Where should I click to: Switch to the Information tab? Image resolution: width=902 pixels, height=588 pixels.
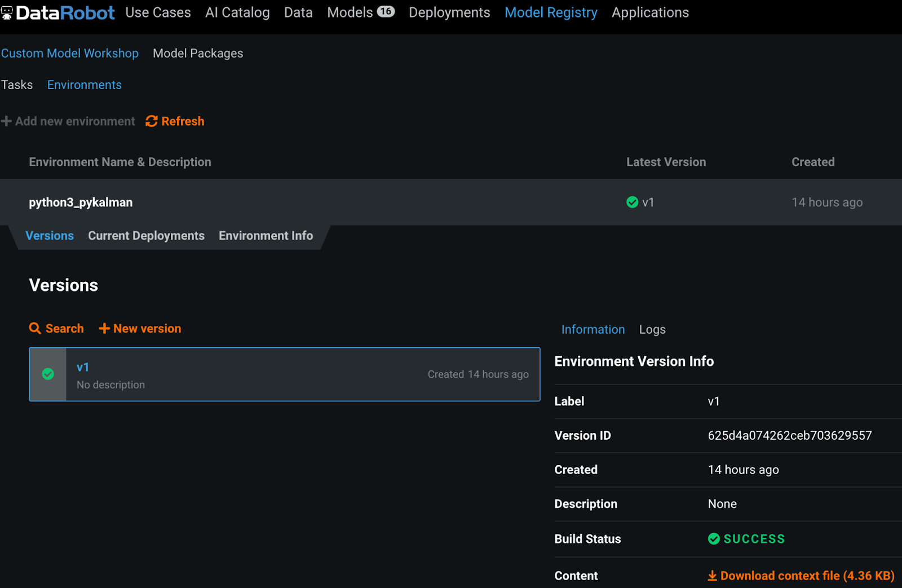(x=593, y=329)
